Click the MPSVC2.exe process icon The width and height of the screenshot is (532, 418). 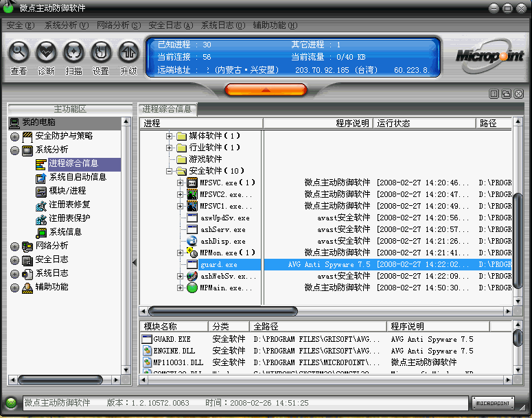pos(192,194)
